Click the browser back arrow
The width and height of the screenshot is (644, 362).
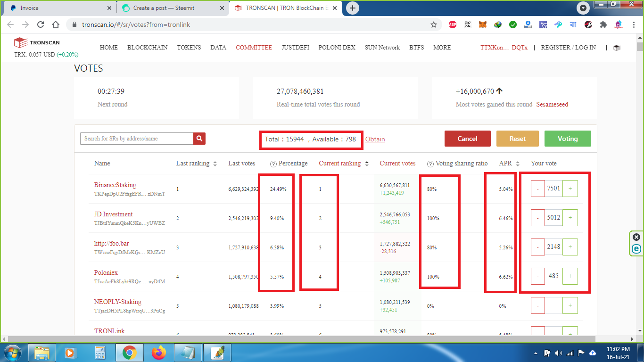pyautogui.click(x=10, y=25)
